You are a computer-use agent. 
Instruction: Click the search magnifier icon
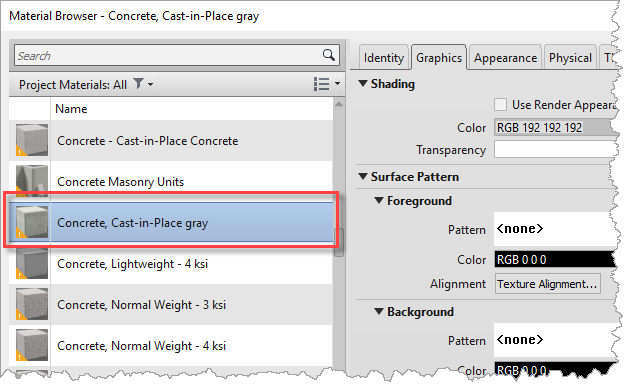point(328,55)
